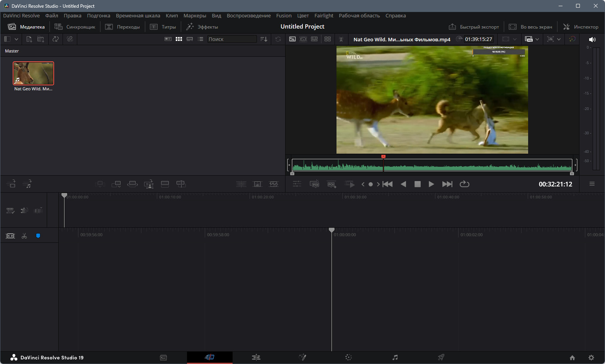This screenshot has width=605, height=364.
Task: Open the Fusion page icon in bottom bar
Action: (x=302, y=357)
